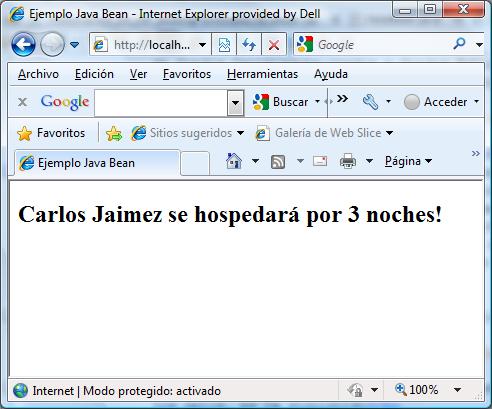
Task: Click the RSS feeds icon
Action: 278,162
